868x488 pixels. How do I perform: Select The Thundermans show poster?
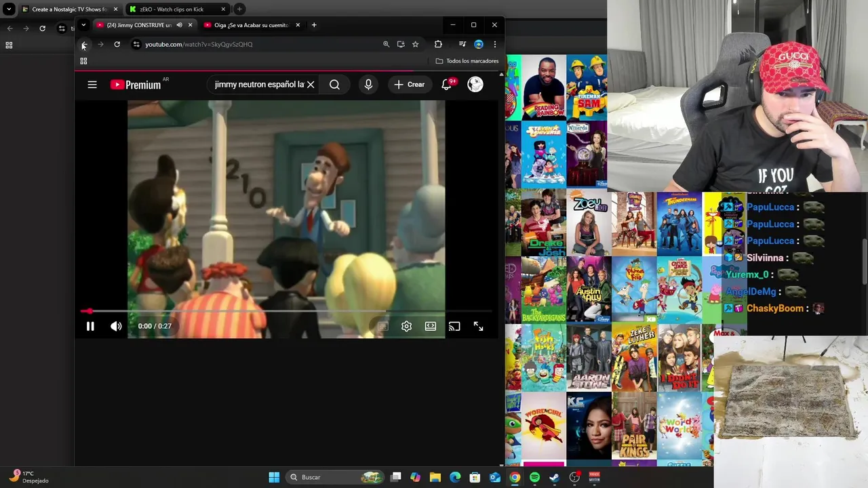679,224
